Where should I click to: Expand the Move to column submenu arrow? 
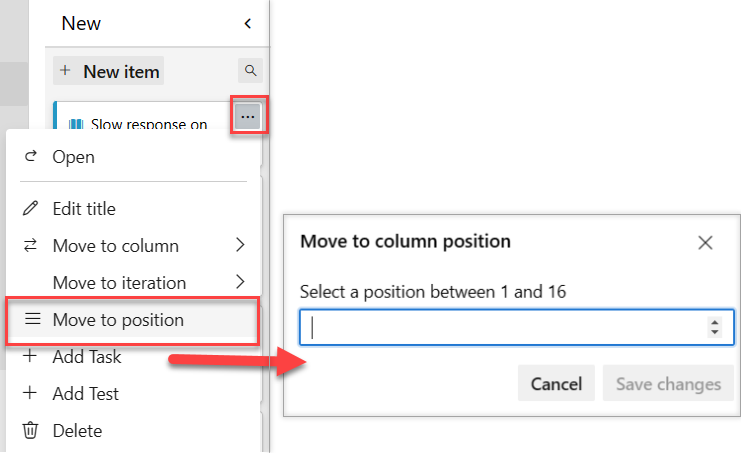(240, 245)
